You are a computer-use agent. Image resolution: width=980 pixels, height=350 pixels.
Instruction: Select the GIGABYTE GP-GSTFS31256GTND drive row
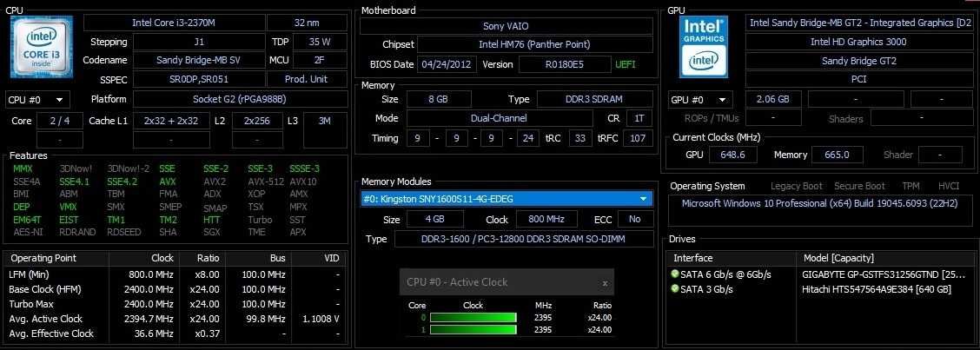pos(823,274)
